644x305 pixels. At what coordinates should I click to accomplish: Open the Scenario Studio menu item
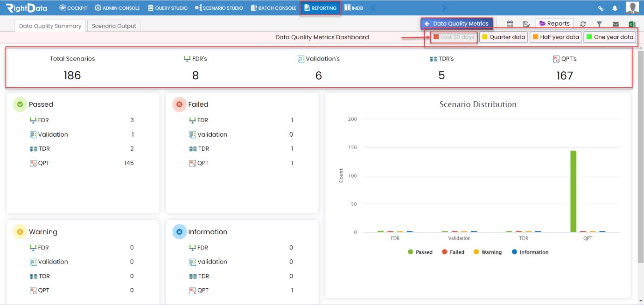pyautogui.click(x=217, y=7)
